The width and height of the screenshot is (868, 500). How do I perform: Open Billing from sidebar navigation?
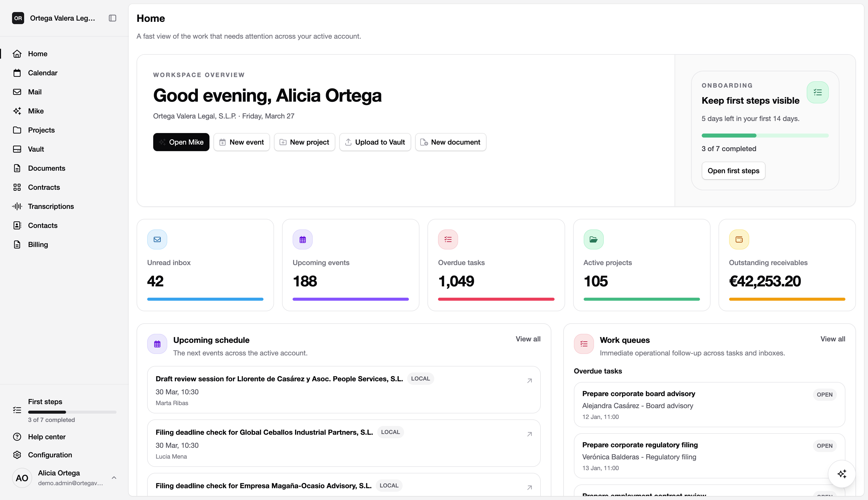point(38,244)
